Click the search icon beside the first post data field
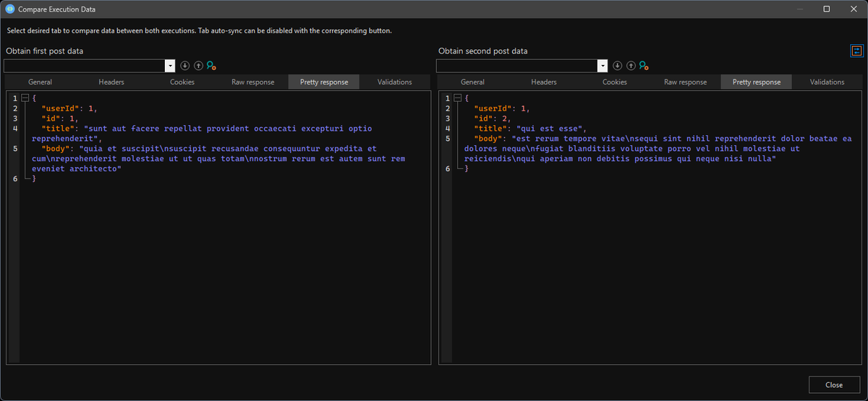The height and width of the screenshot is (401, 868). (x=211, y=66)
